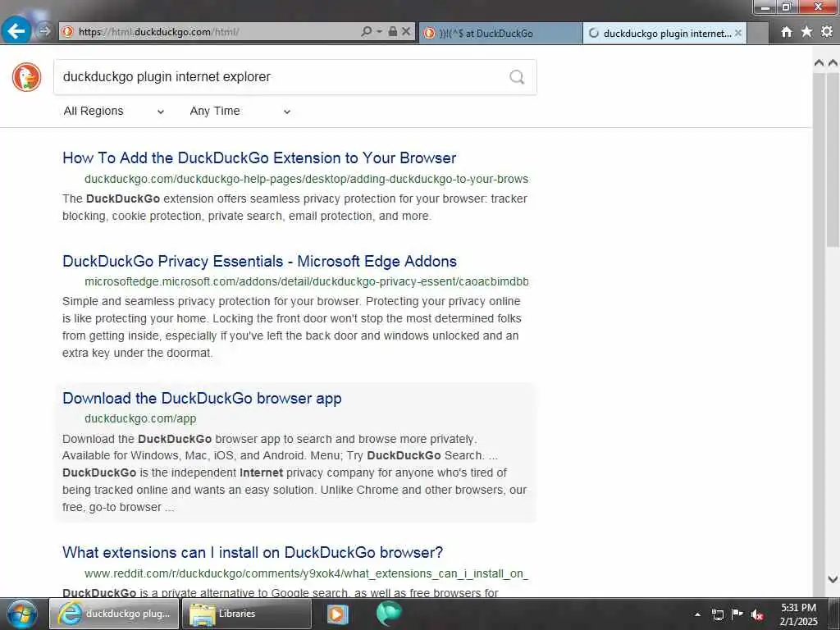
Task: Open the www.reddit.com URL link
Action: (307, 573)
